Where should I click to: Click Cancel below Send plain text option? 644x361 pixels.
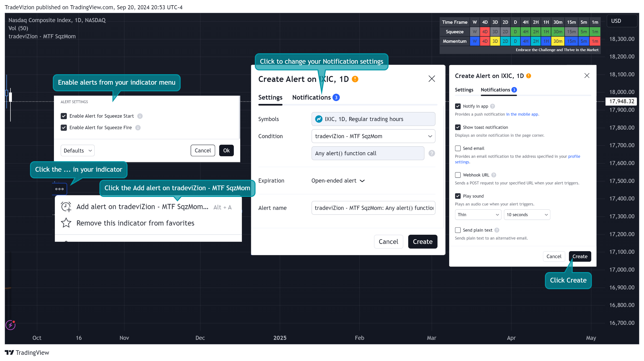[554, 256]
